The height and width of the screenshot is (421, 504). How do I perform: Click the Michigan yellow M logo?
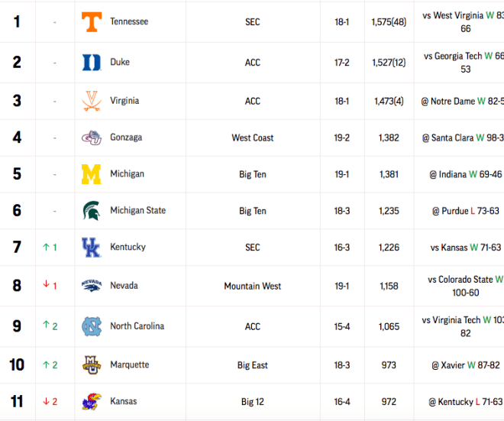pos(92,174)
